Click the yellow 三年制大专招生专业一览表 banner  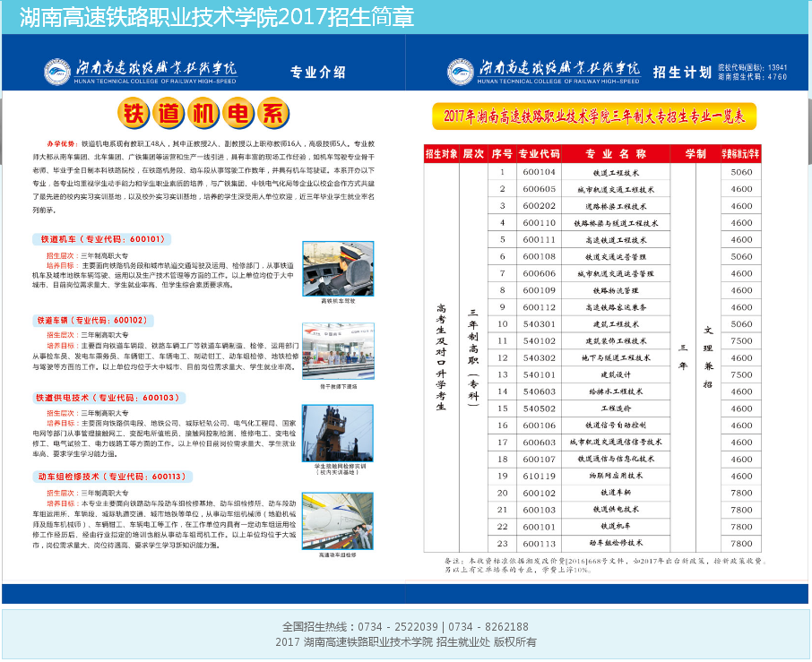(595, 116)
